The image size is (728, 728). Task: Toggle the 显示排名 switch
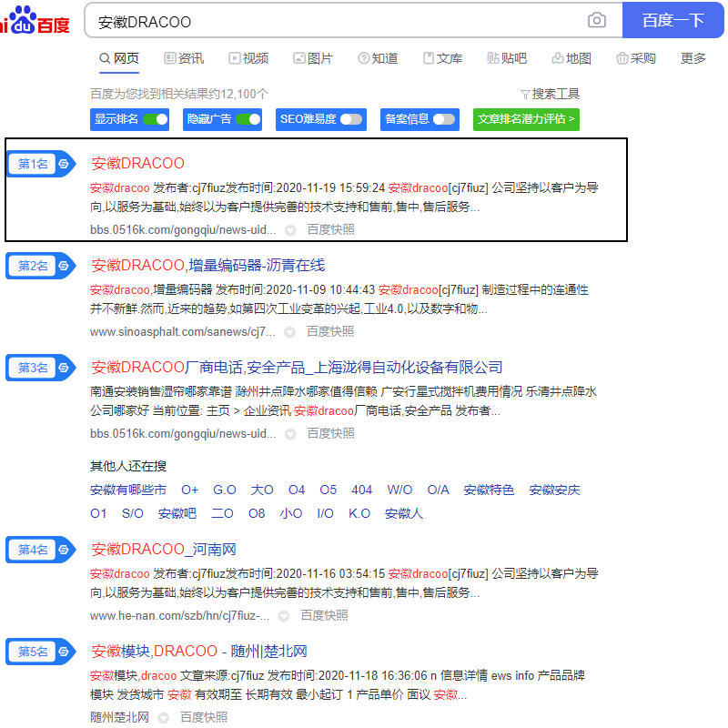point(155,119)
